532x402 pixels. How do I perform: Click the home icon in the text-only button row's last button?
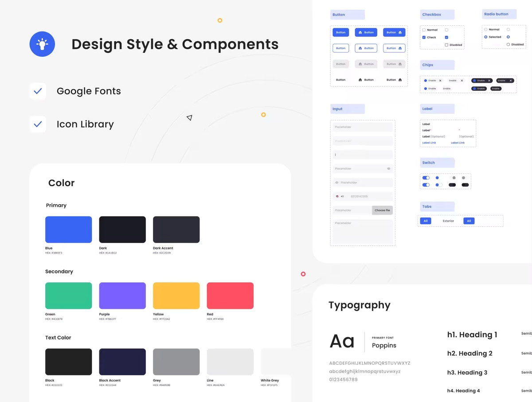click(400, 80)
